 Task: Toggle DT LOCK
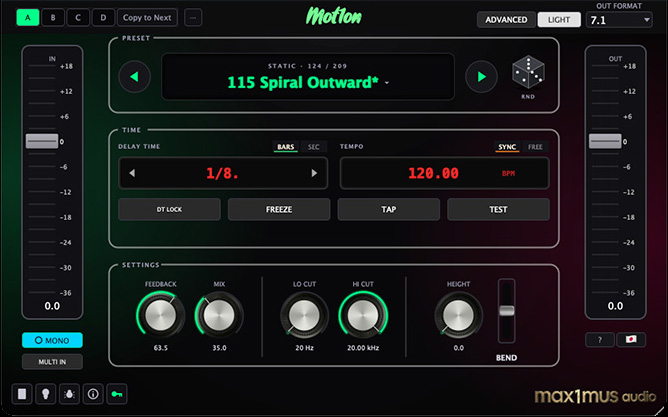coord(169,210)
